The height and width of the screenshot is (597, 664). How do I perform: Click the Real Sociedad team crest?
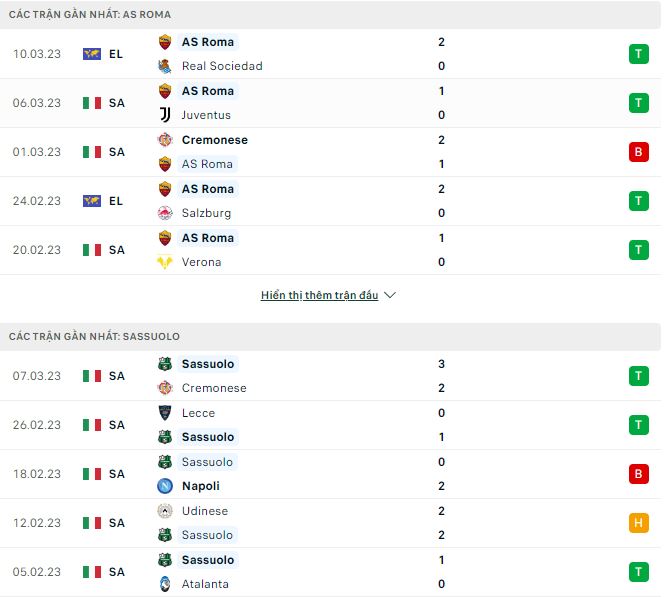tap(165, 66)
